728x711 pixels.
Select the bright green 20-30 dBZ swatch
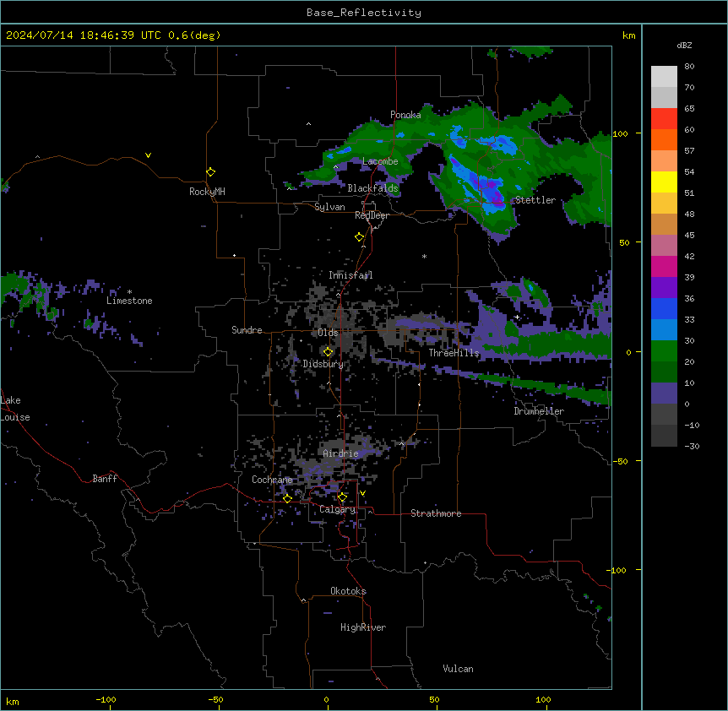point(664,351)
